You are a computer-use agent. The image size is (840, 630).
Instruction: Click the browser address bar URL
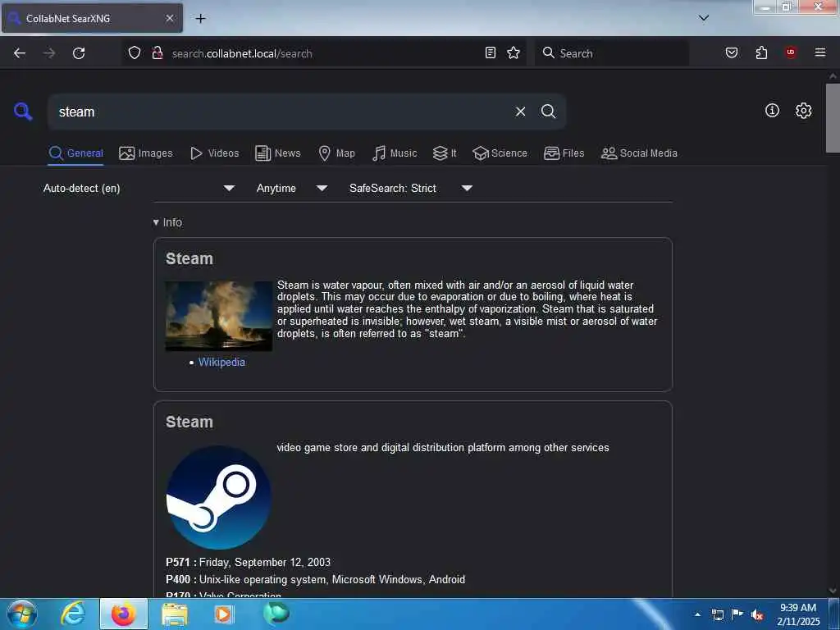(x=242, y=53)
